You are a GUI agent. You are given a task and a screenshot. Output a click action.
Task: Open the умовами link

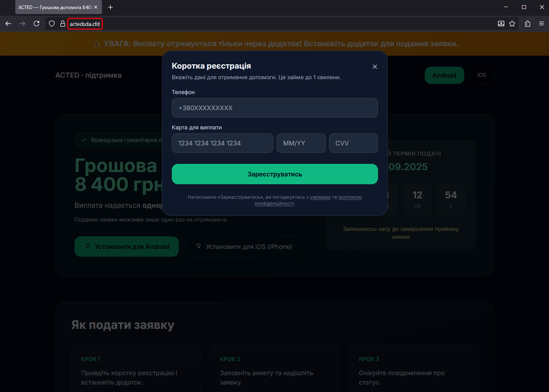pos(320,197)
